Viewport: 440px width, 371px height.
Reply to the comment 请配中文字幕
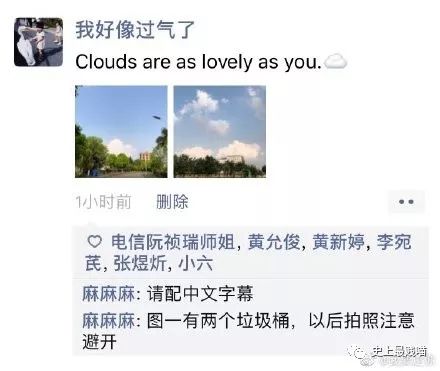coord(200,294)
